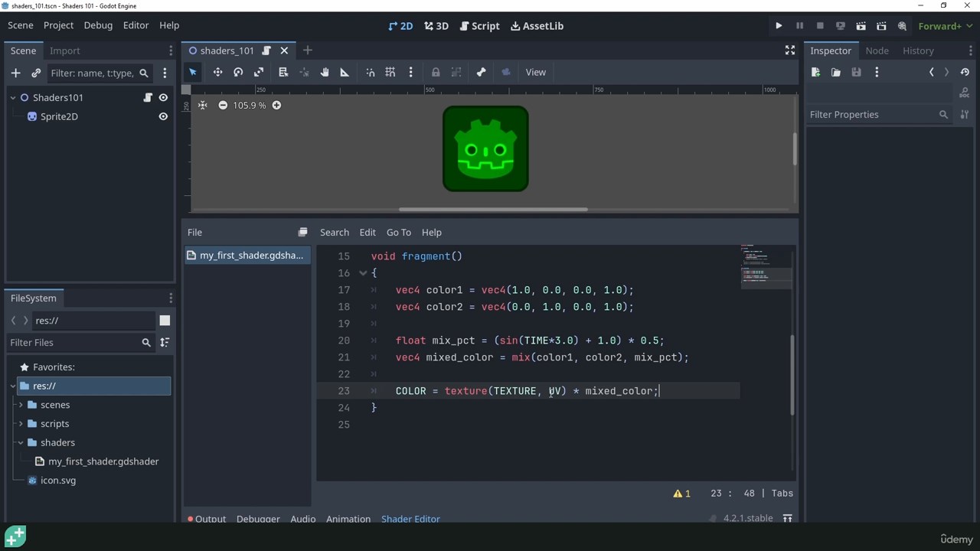The width and height of the screenshot is (980, 551).
Task: Open the AssetLib workspace
Action: (x=537, y=26)
